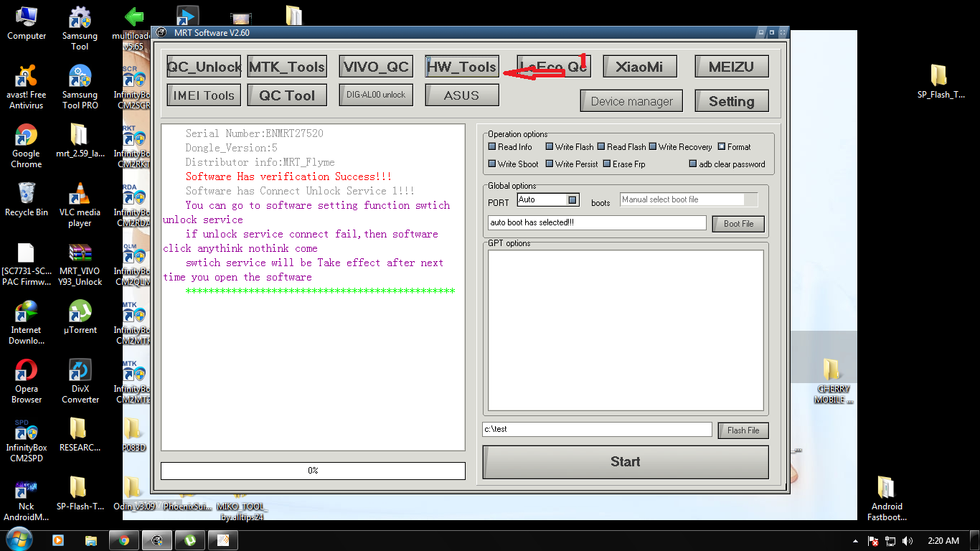
Task: Switch to MEIZU section
Action: (x=732, y=67)
